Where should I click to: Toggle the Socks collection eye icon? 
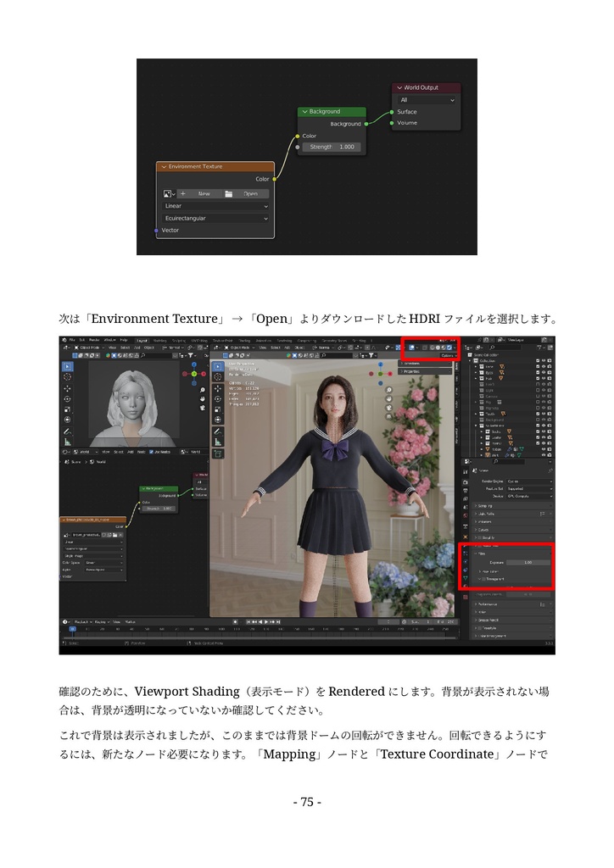point(543,431)
